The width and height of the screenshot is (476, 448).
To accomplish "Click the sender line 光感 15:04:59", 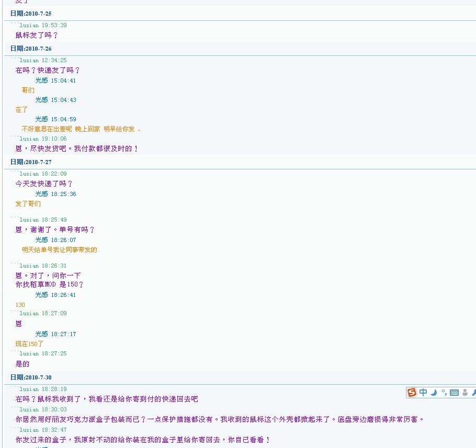I will [x=55, y=119].
